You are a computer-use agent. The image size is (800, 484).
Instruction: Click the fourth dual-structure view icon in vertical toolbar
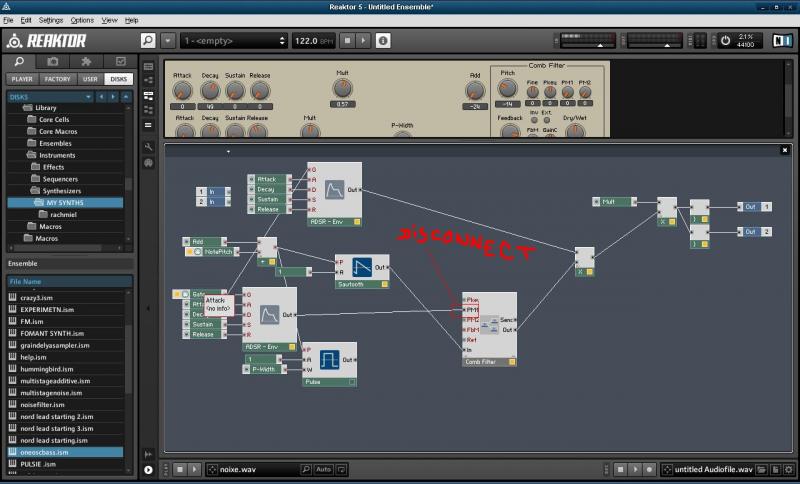pyautogui.click(x=148, y=110)
